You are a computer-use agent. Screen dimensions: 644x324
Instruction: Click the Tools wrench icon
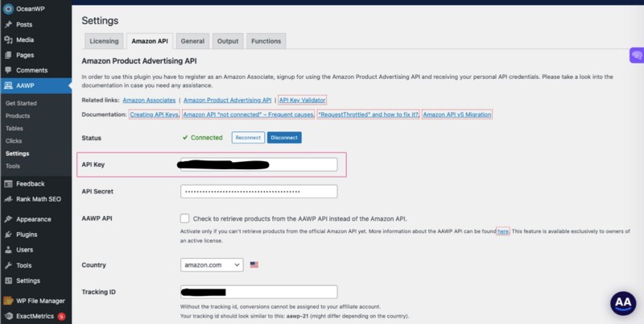[8, 265]
